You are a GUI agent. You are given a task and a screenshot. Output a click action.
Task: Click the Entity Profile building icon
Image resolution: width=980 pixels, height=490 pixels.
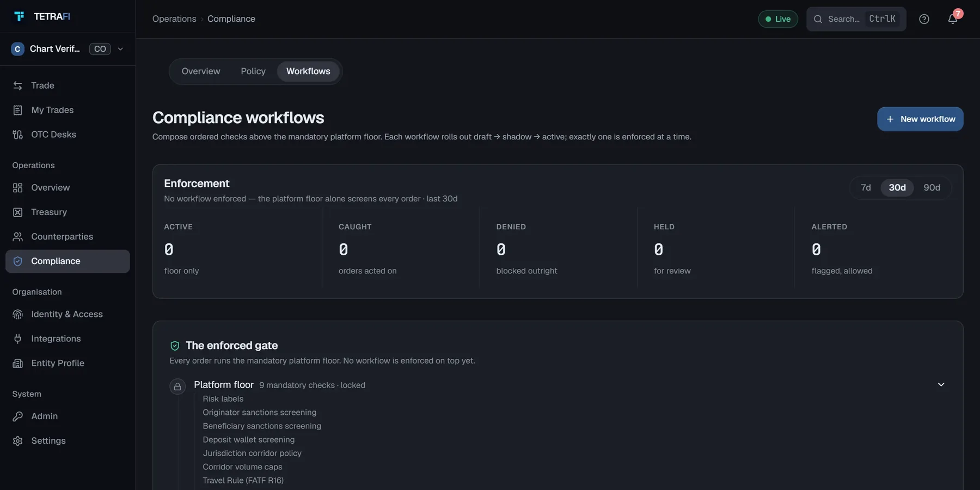click(18, 363)
